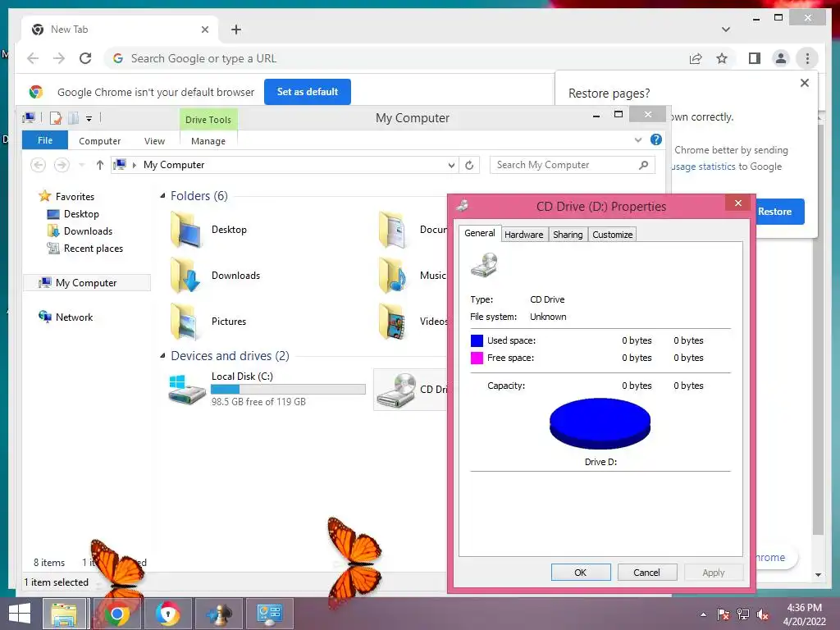
Task: Click the quick access New folder icon
Action: 73,118
